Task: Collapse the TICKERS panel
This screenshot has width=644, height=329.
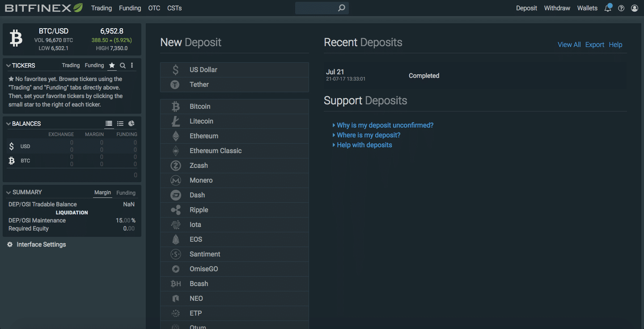Action: tap(8, 65)
